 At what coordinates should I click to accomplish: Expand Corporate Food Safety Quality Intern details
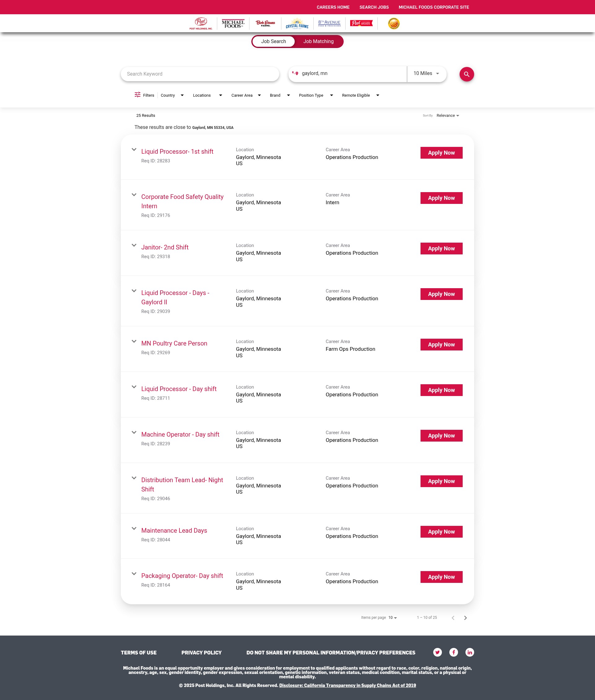point(134,195)
